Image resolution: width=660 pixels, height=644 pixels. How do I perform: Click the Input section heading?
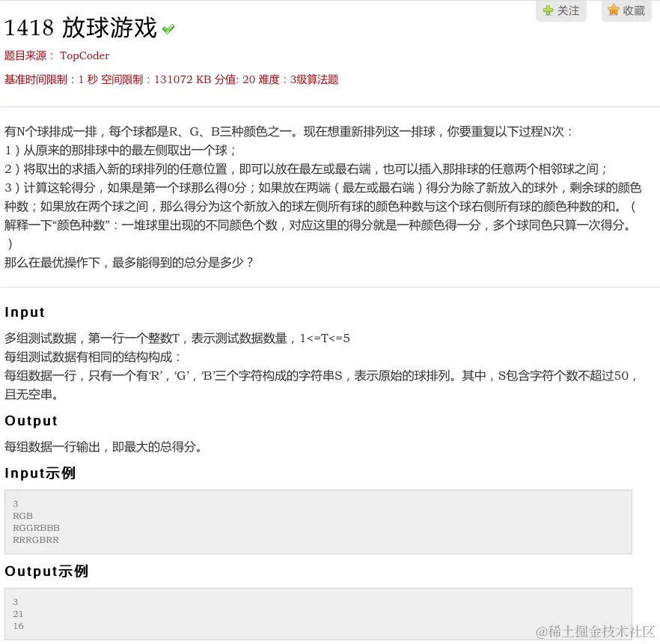click(25, 312)
